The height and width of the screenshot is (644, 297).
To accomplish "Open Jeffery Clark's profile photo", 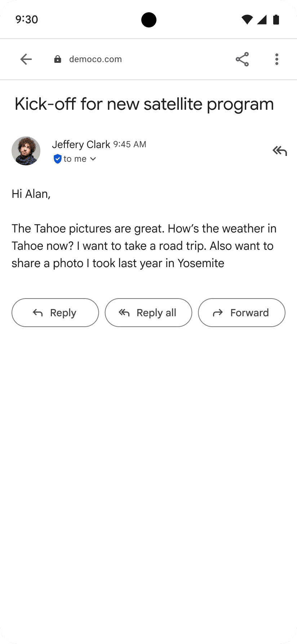I will pos(26,151).
